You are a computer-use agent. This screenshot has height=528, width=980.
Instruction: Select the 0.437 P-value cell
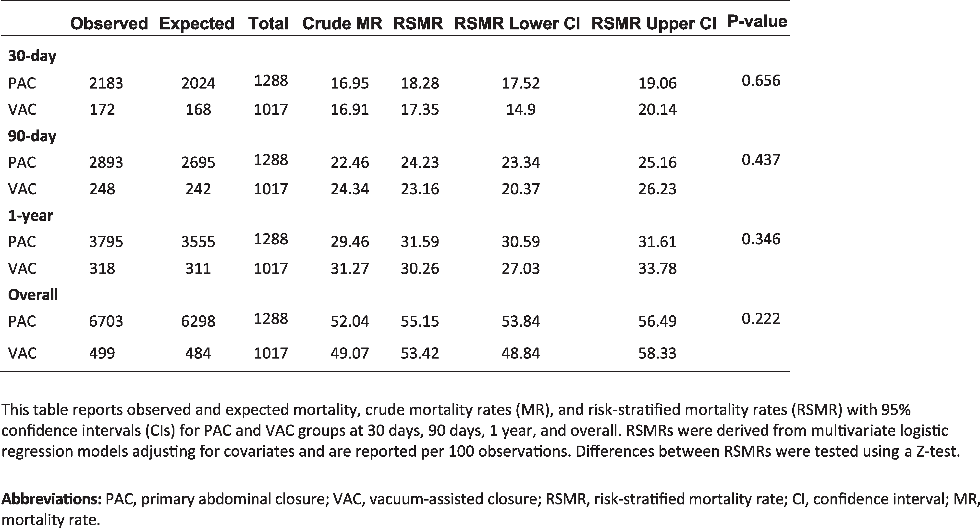tap(761, 160)
